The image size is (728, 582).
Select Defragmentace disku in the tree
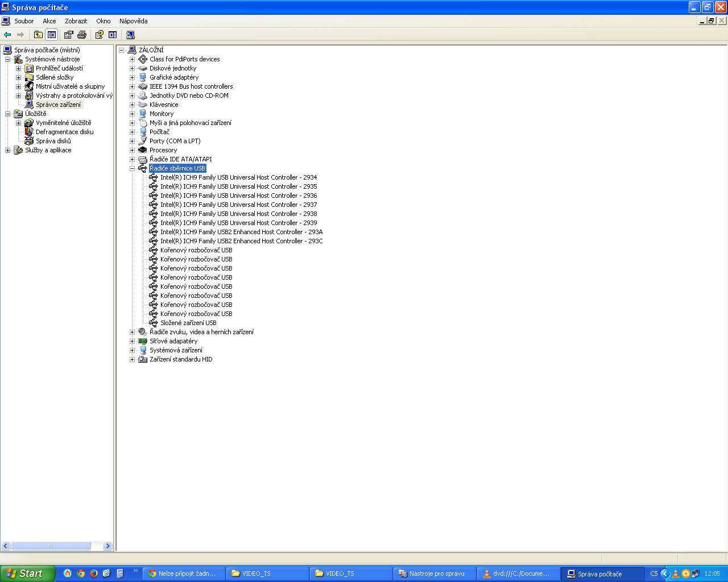tap(64, 132)
